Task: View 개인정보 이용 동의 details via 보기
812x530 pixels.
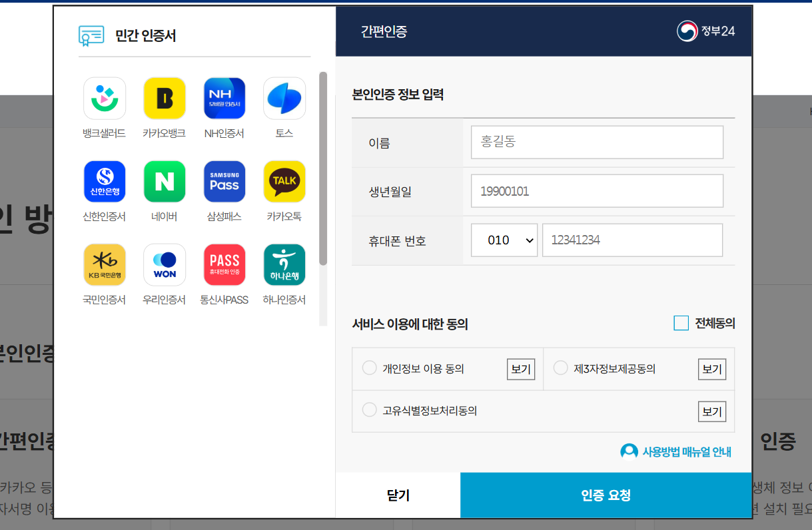Action: (x=521, y=369)
